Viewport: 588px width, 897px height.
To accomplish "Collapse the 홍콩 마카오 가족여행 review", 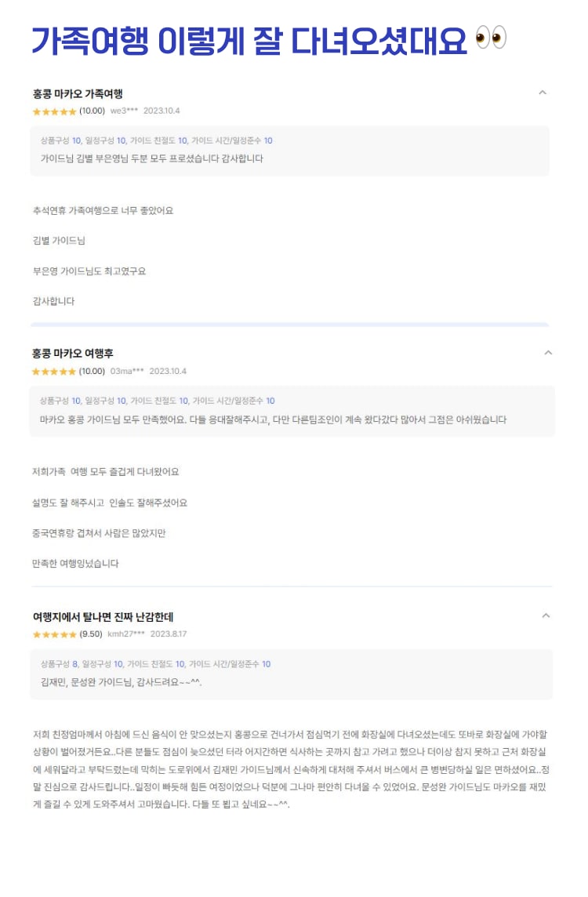I will pyautogui.click(x=543, y=93).
